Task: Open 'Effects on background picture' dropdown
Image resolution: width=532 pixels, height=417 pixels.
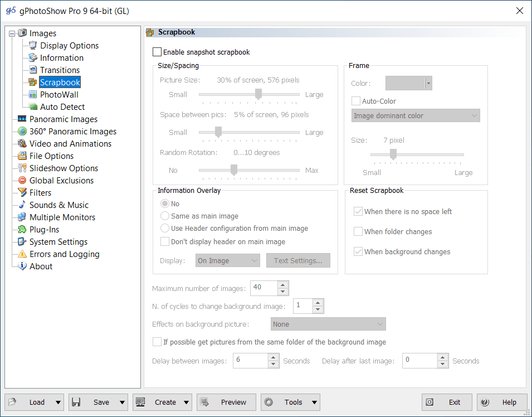Action: click(328, 324)
